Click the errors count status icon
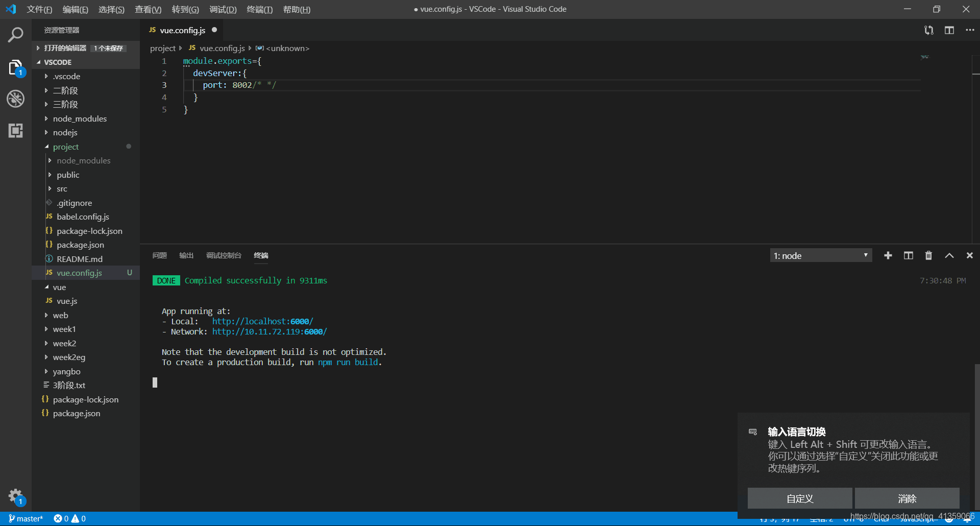 [x=61, y=518]
